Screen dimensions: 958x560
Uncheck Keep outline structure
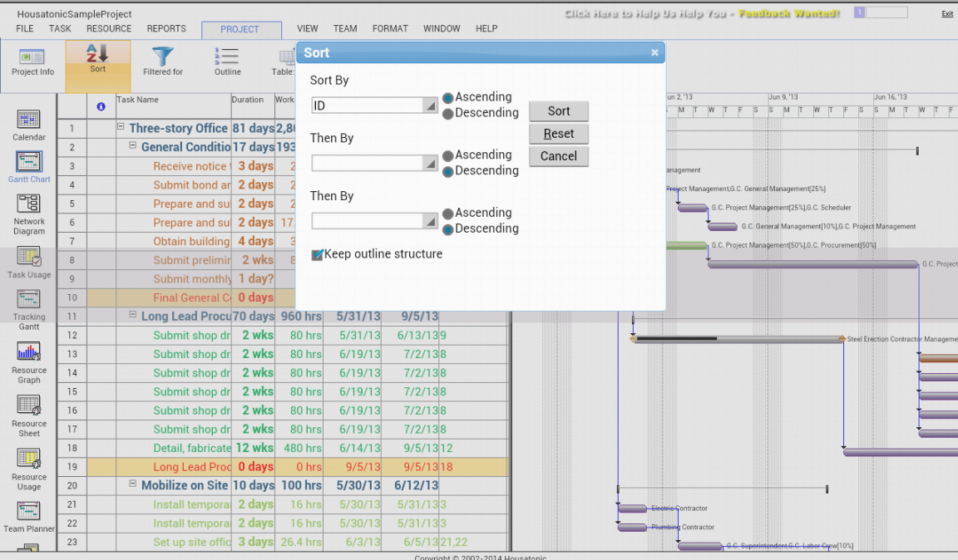(317, 255)
